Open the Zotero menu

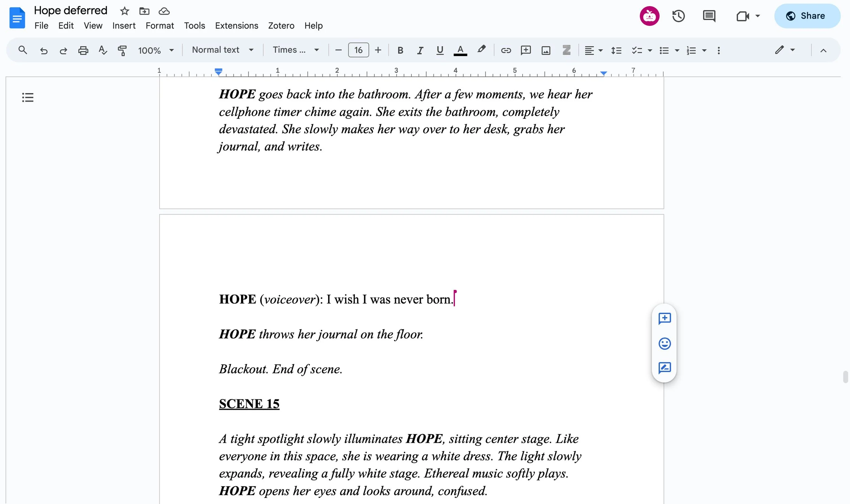(281, 25)
